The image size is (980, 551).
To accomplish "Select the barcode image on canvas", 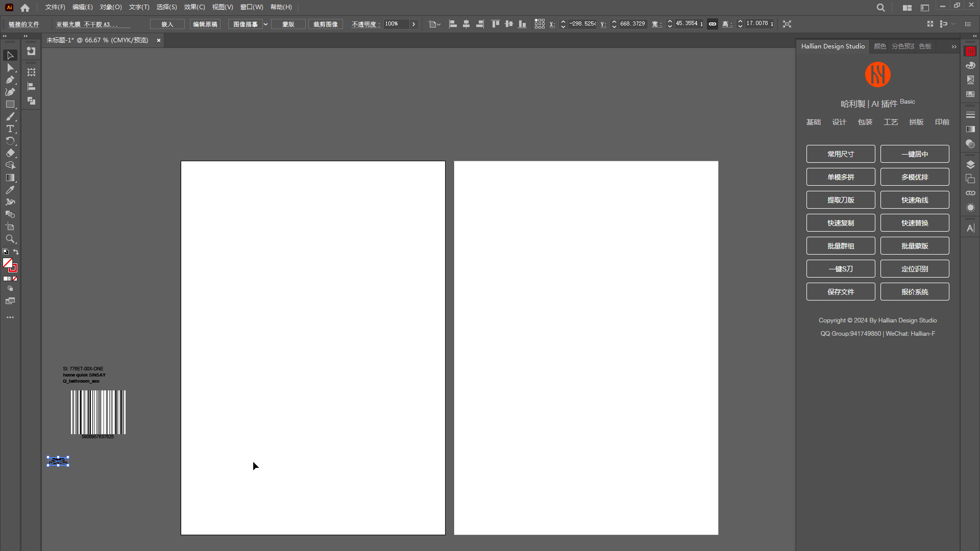I will pyautogui.click(x=97, y=412).
